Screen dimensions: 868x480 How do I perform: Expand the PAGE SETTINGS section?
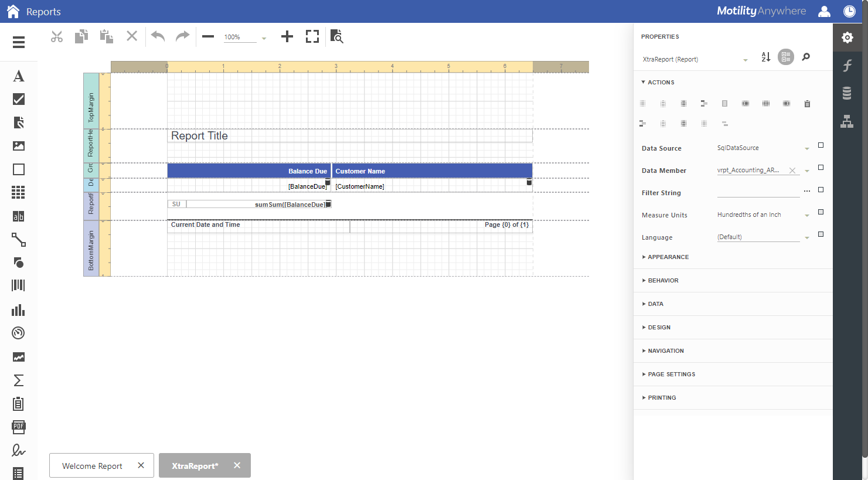669,375
